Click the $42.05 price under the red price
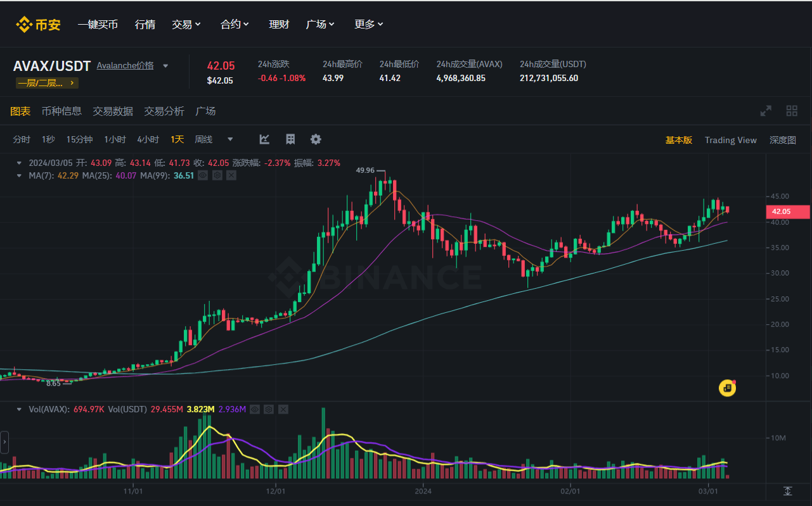 [220, 81]
